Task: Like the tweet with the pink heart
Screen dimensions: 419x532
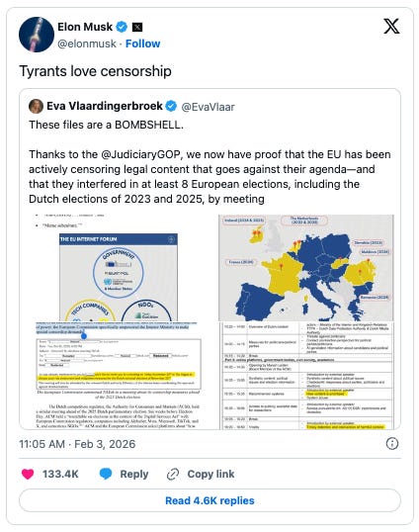Action: 28,474
